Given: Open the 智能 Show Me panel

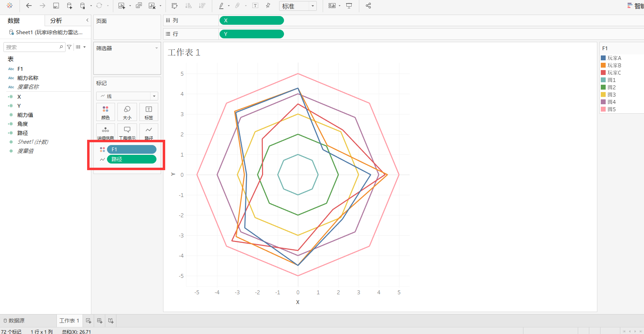Looking at the screenshot, I should (636, 6).
